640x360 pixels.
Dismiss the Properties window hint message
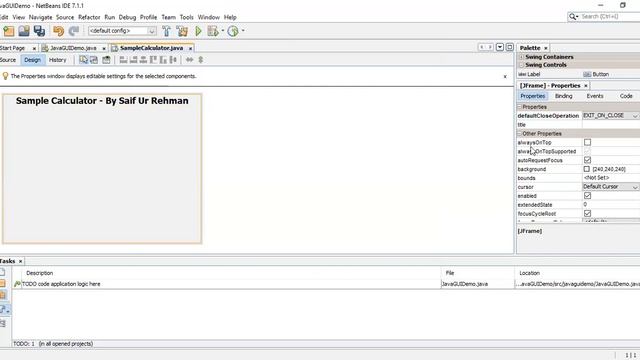[505, 76]
